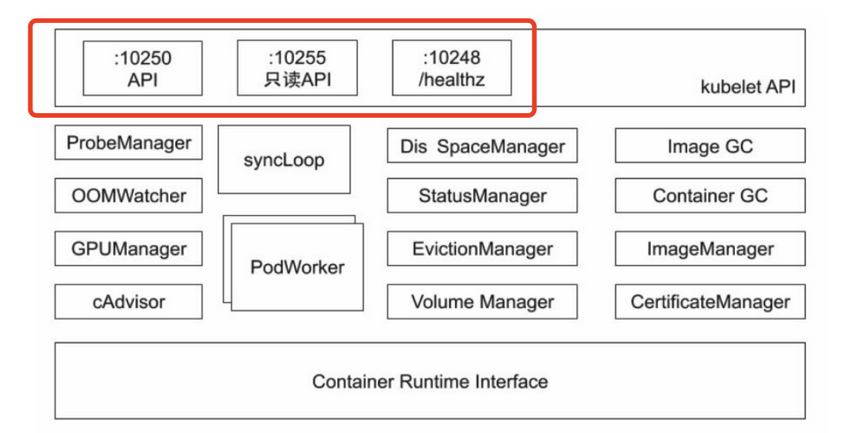Select the ProbeManager box

pos(128,144)
